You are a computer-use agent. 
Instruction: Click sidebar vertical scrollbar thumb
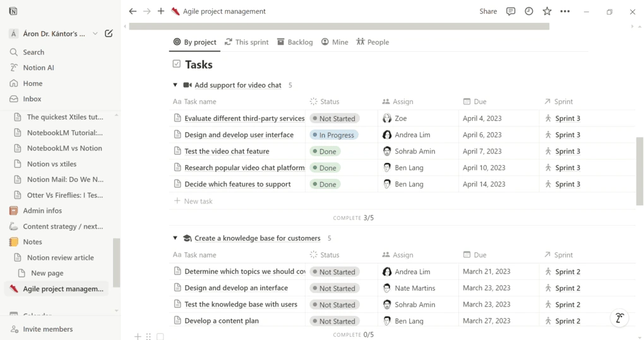click(x=117, y=263)
